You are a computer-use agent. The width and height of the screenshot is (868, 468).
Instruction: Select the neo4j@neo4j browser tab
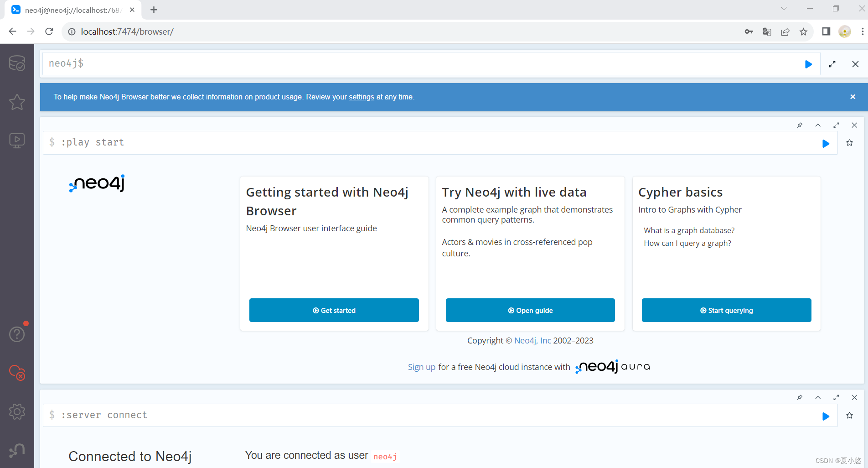(73, 10)
